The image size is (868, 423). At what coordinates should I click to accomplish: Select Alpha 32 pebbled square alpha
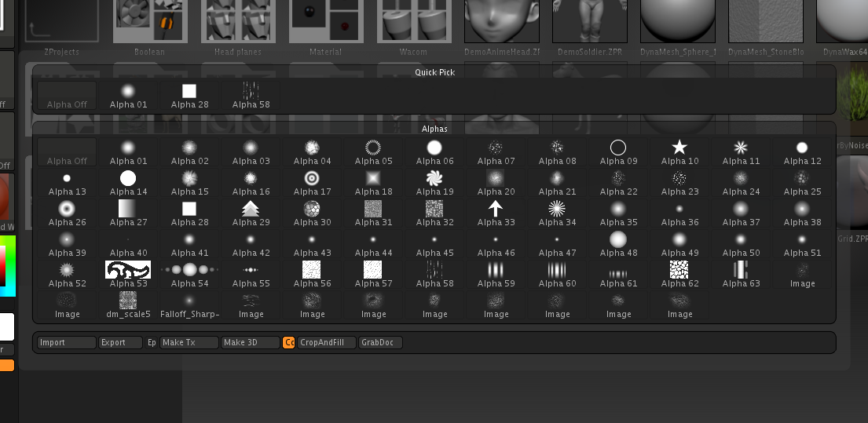(434, 213)
